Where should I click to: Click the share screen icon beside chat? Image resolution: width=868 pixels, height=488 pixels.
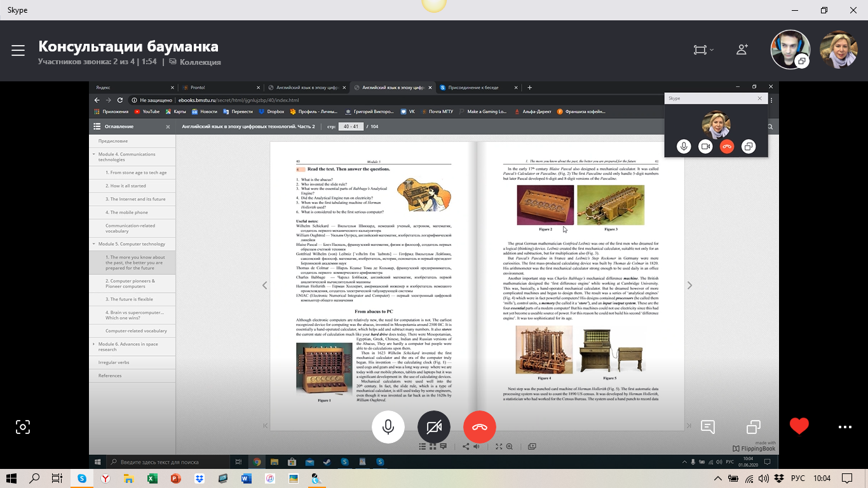click(x=754, y=426)
